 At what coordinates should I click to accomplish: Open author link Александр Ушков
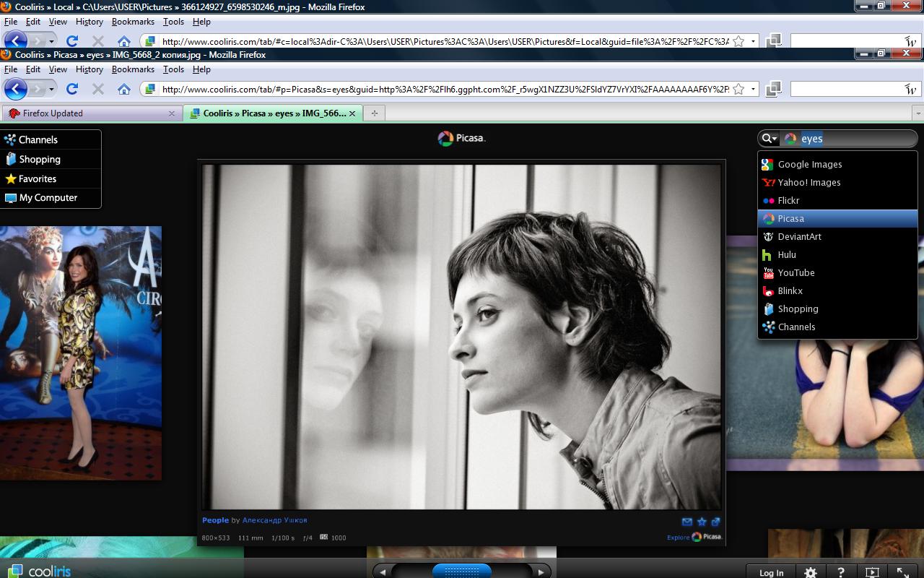click(274, 520)
